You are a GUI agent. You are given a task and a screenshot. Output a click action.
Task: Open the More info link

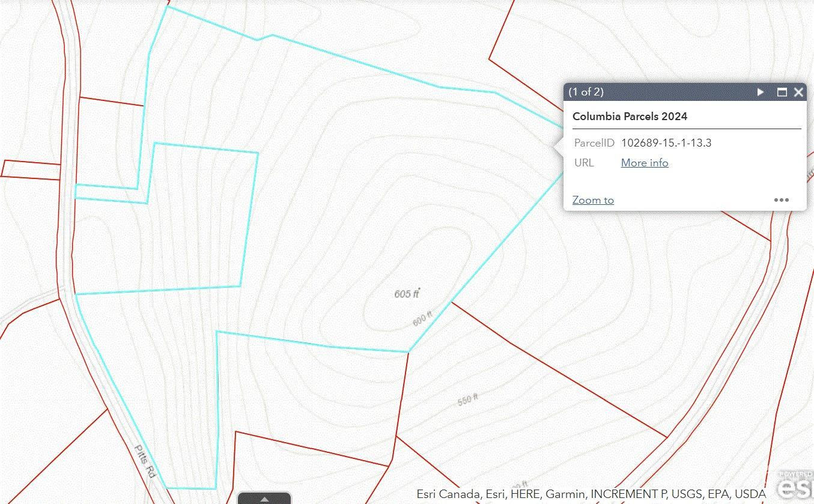click(x=645, y=163)
